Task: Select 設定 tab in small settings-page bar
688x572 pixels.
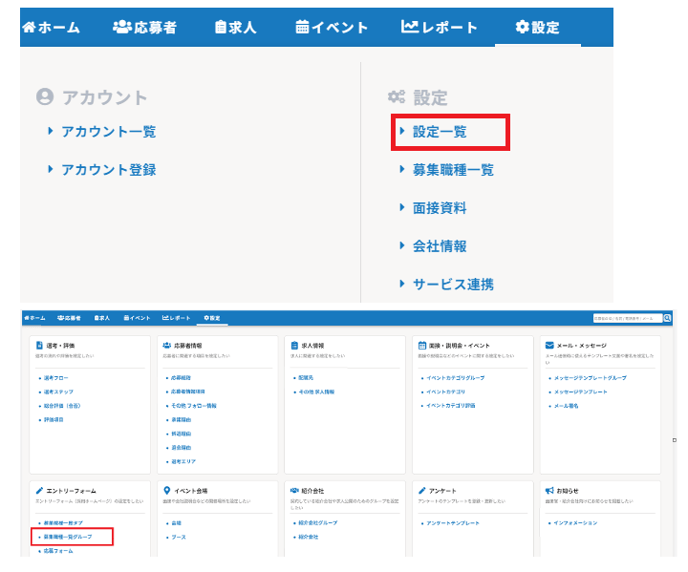Action: click(x=212, y=318)
